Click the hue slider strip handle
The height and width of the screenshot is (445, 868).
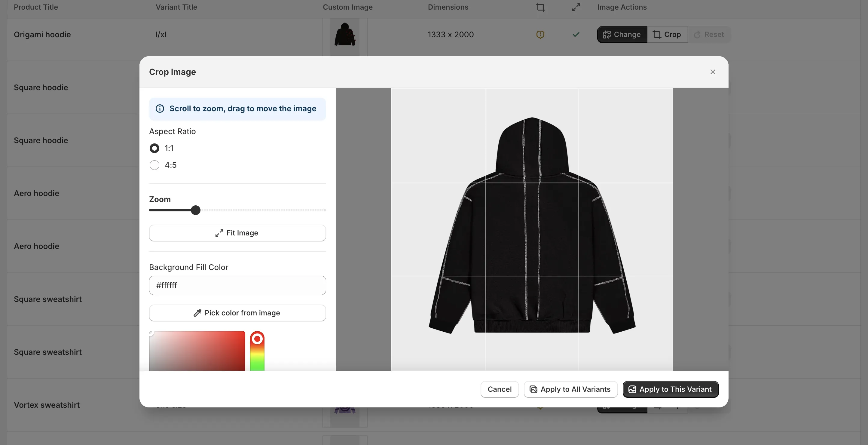257,339
